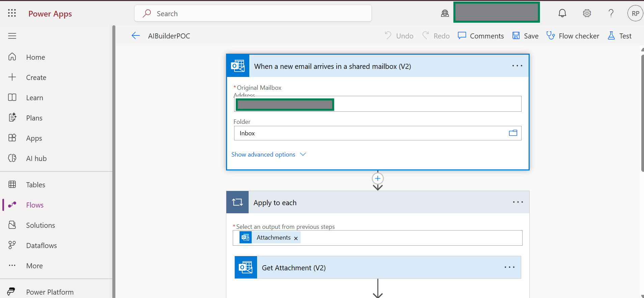Save the flow
644x298 pixels.
pyautogui.click(x=525, y=36)
